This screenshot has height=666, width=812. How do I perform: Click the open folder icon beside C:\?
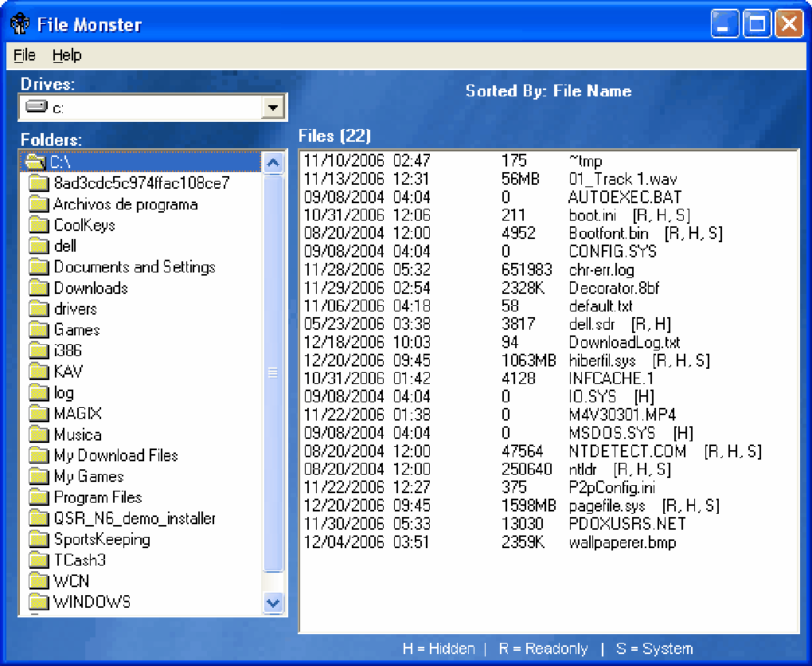tap(35, 162)
